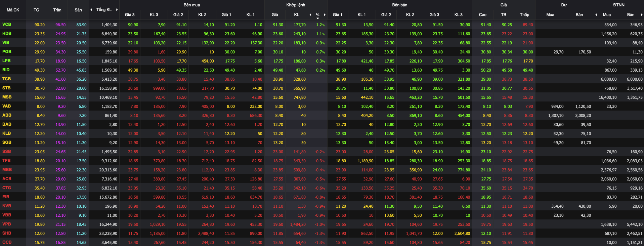Click VPB foreign sell value 5,442,10
The height and width of the screenshot is (246, 644).
pos(635,224)
